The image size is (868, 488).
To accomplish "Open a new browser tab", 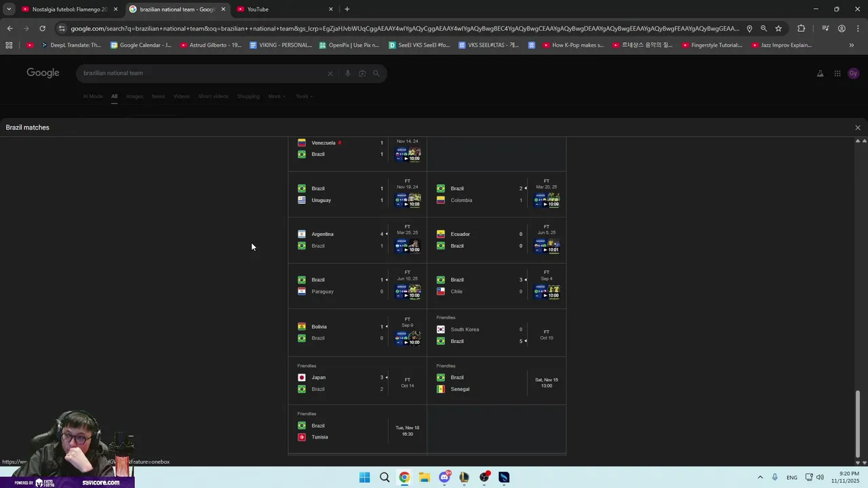I will pos(347,9).
